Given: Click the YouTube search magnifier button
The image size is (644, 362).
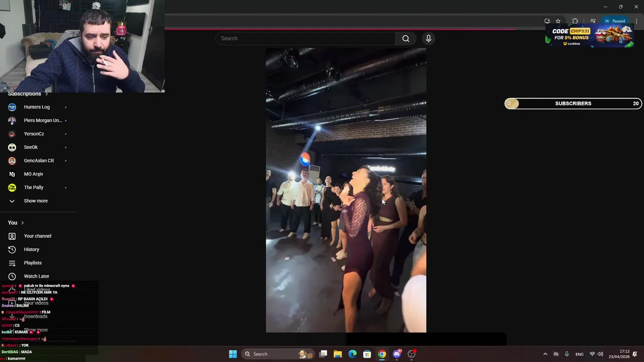Looking at the screenshot, I should pos(406,39).
